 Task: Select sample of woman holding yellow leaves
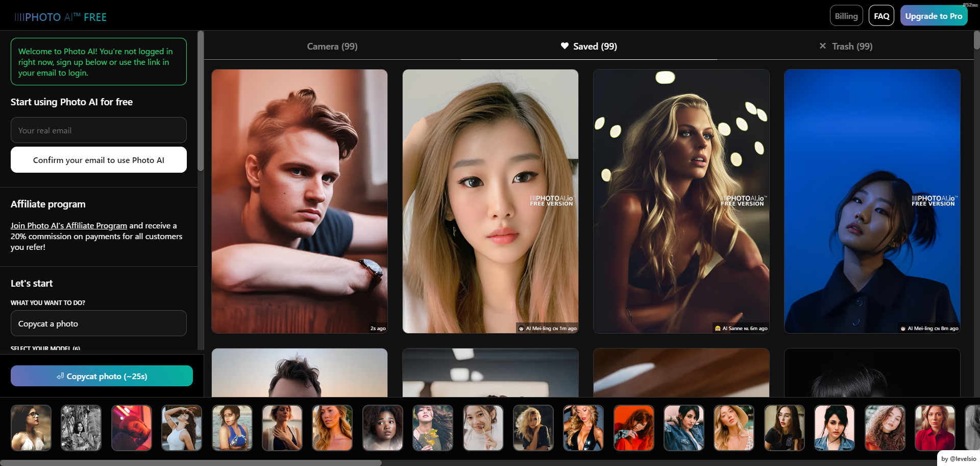(x=433, y=428)
